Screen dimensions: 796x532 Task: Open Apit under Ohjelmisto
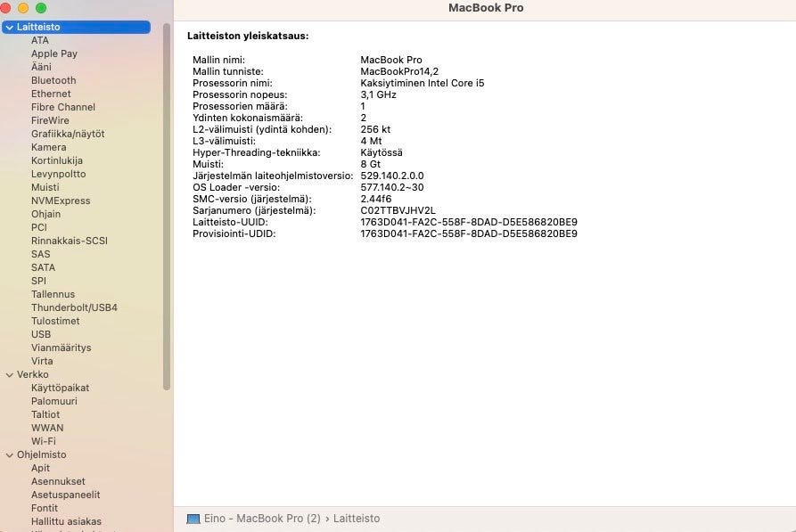click(x=40, y=468)
